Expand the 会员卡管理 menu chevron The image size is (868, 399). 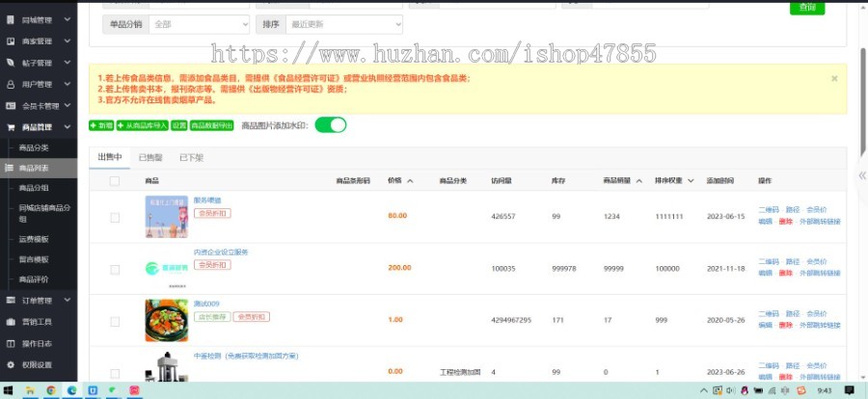coord(67,106)
